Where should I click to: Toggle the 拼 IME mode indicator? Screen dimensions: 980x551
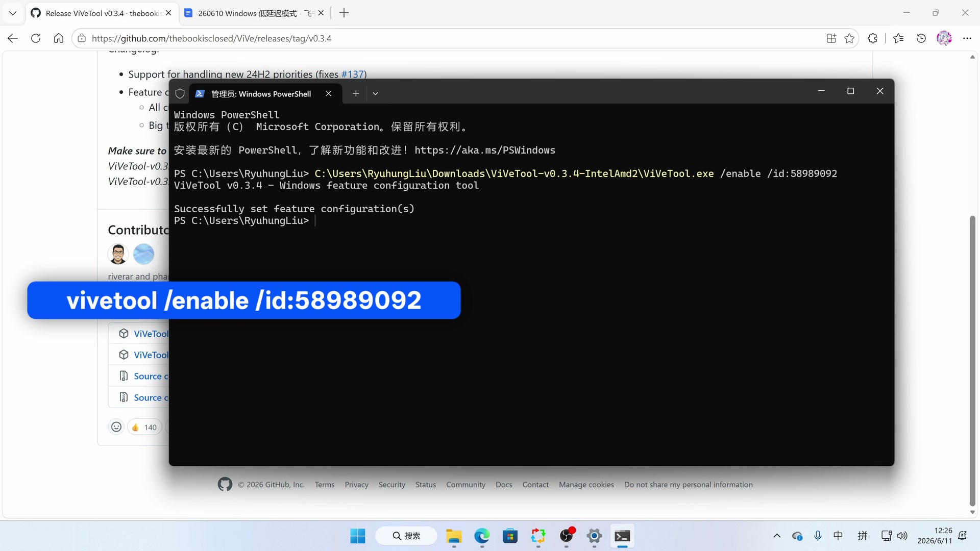pyautogui.click(x=863, y=536)
